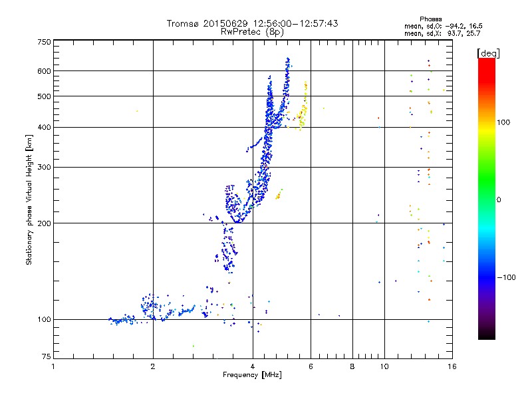Screen dimensions: 532x399
Task: Click the 750 tick on the height axis
Action: (x=44, y=41)
